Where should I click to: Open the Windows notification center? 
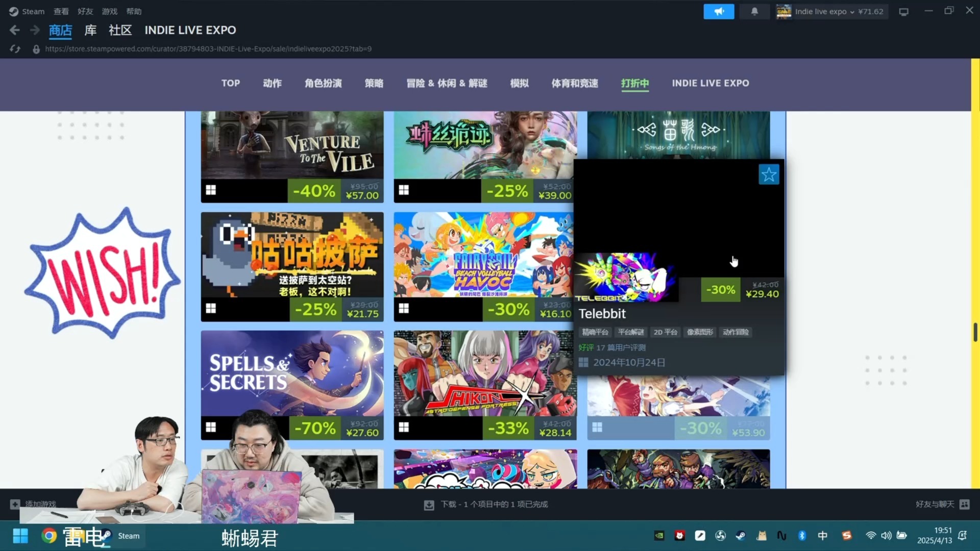(963, 536)
